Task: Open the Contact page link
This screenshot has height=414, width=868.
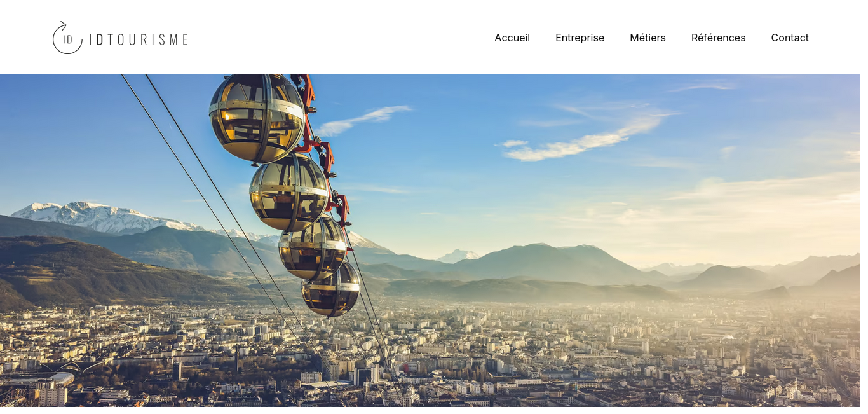Action: coord(790,38)
